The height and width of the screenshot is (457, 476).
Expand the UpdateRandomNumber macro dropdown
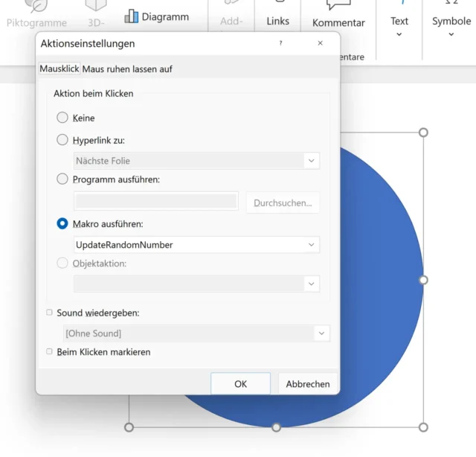(312, 244)
